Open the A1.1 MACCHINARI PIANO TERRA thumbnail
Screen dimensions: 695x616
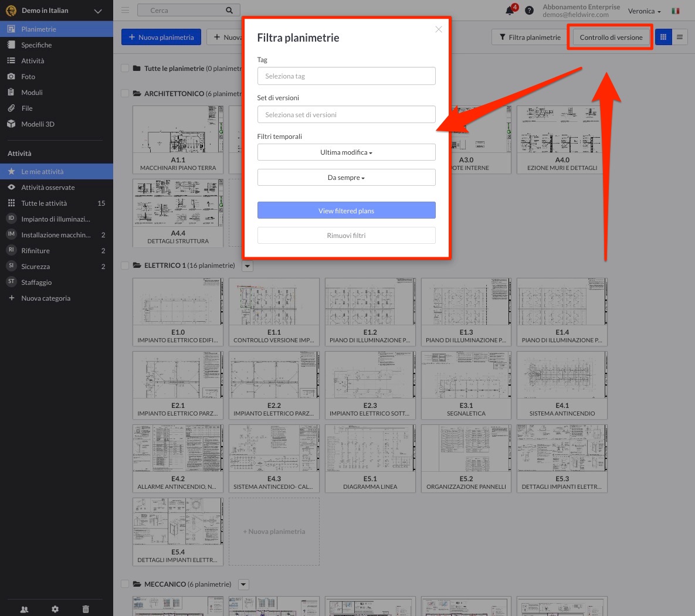[178, 139]
